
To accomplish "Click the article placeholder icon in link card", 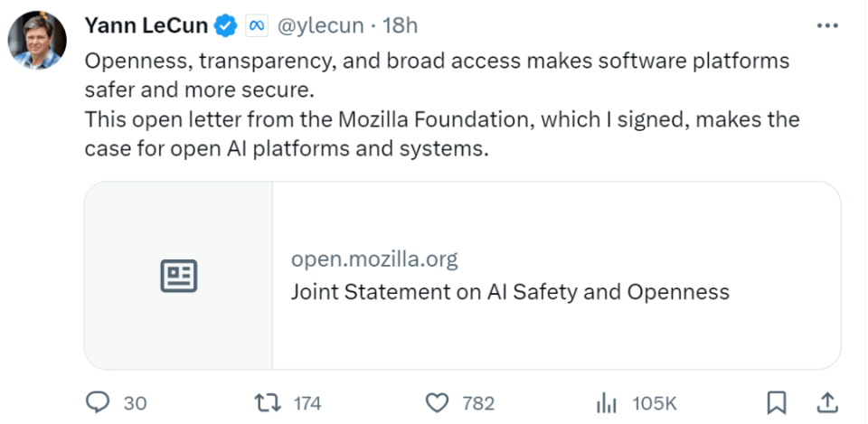I will click(179, 276).
